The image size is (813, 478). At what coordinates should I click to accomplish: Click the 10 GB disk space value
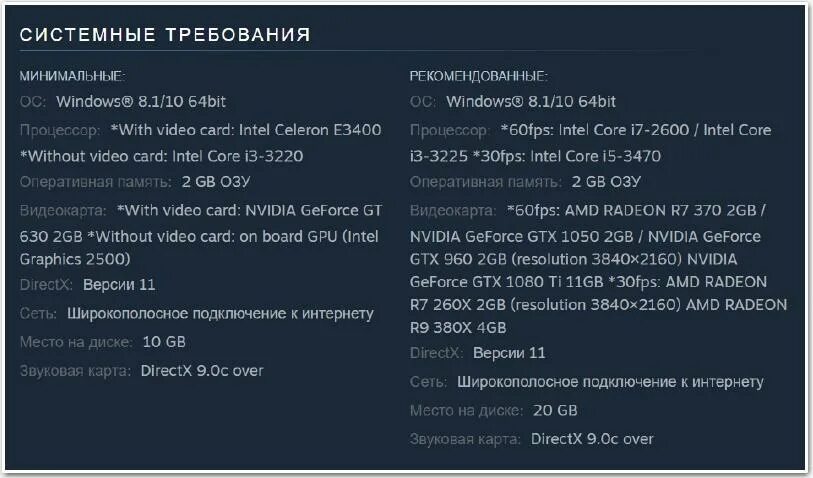164,342
